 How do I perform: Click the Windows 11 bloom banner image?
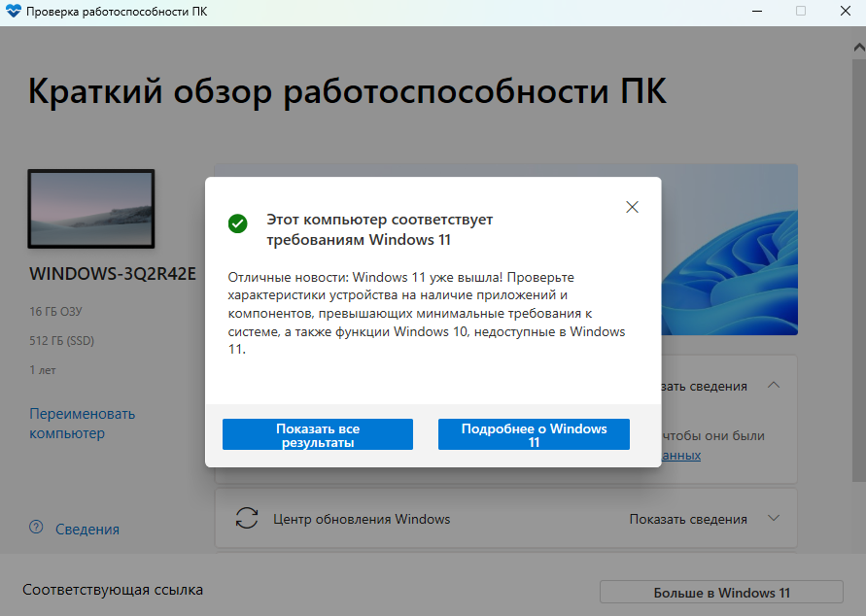(730, 250)
